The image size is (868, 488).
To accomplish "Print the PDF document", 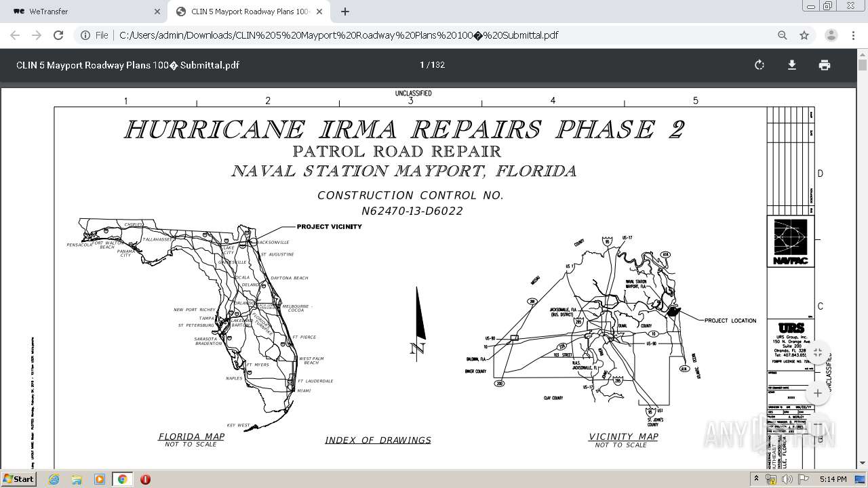I will [x=824, y=65].
